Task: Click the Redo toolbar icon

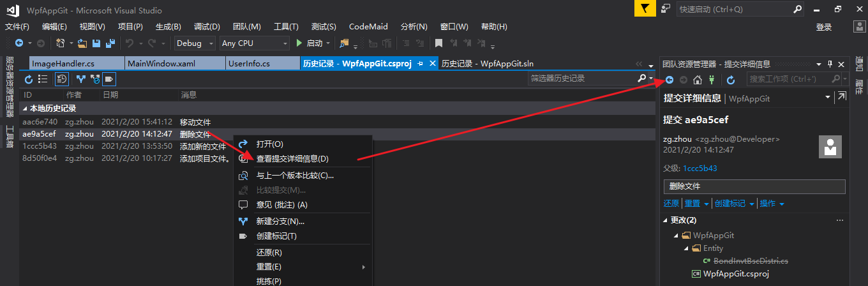Action: pyautogui.click(x=152, y=43)
